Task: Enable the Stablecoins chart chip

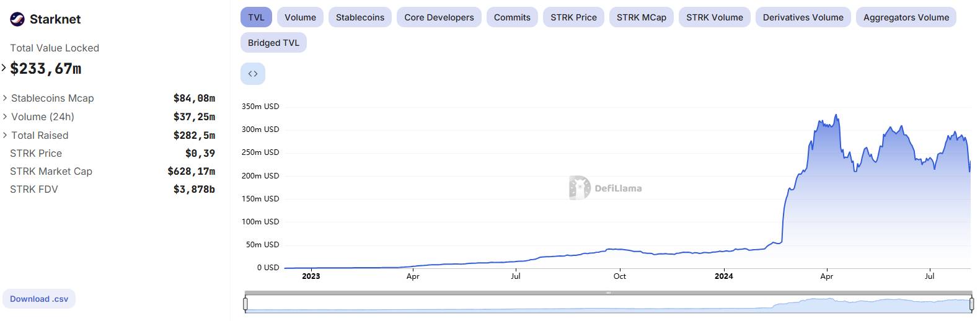Action: coord(360,17)
